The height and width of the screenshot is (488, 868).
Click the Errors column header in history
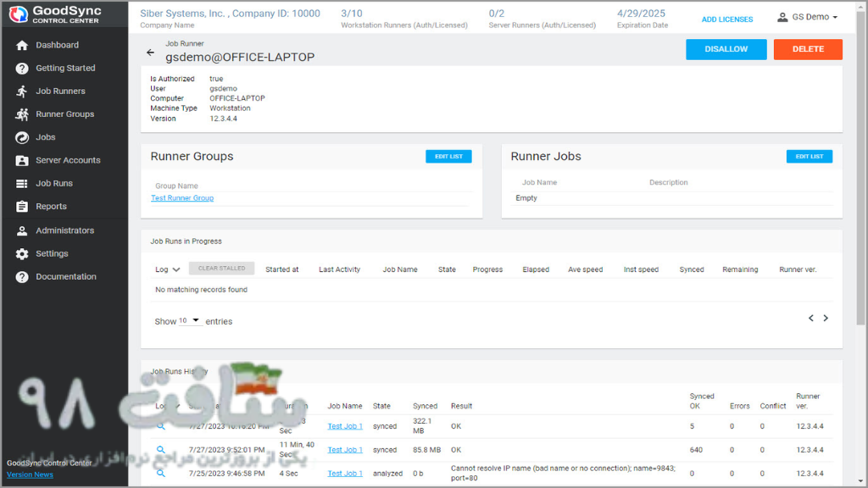[739, 406]
